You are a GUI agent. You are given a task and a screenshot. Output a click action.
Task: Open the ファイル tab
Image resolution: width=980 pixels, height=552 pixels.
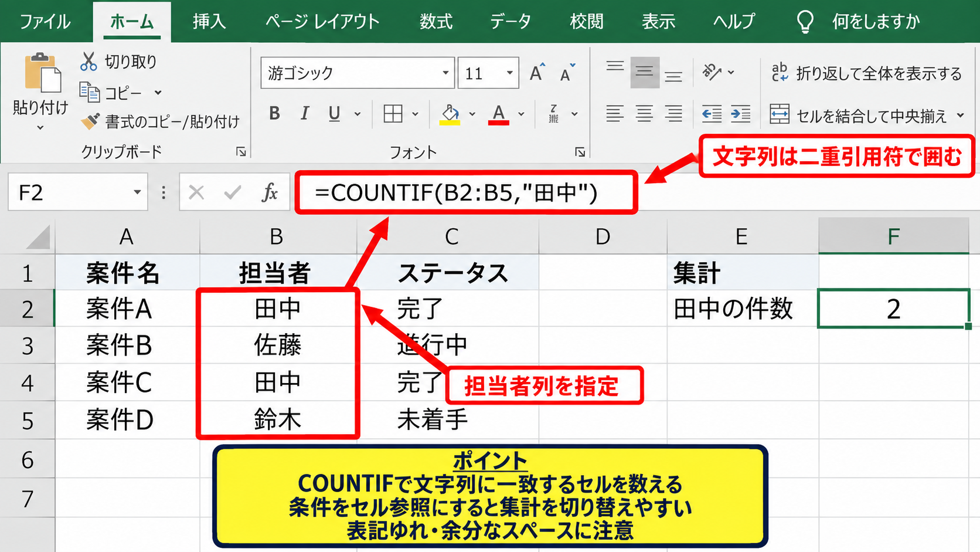click(x=45, y=22)
